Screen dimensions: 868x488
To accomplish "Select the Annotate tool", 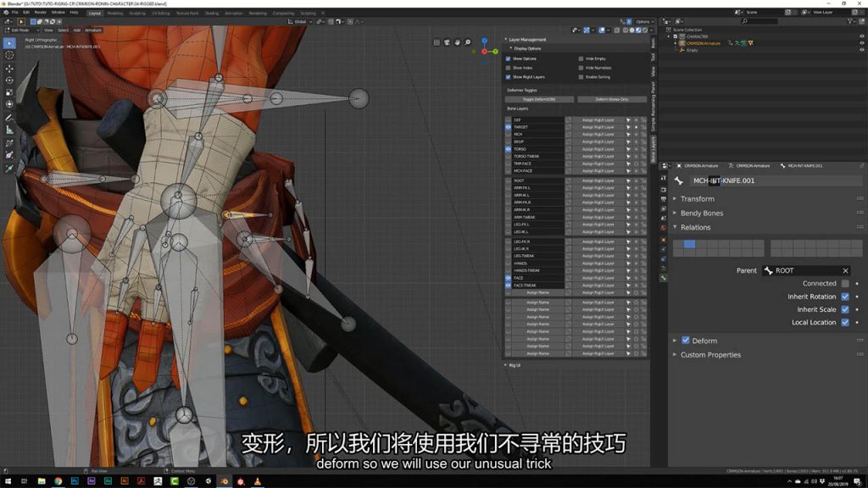I will click(x=9, y=118).
